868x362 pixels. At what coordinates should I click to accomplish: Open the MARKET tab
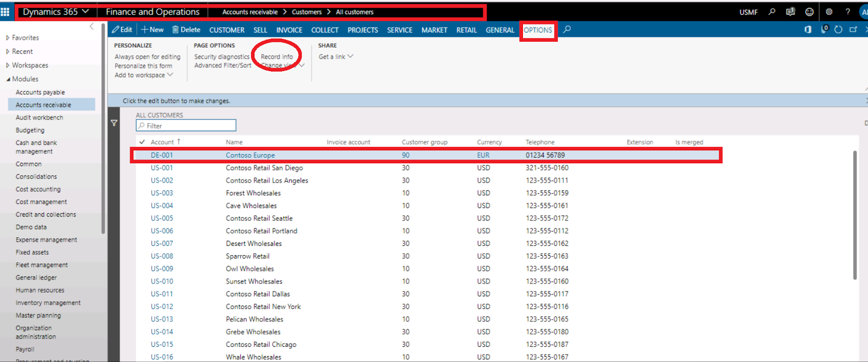coord(434,30)
